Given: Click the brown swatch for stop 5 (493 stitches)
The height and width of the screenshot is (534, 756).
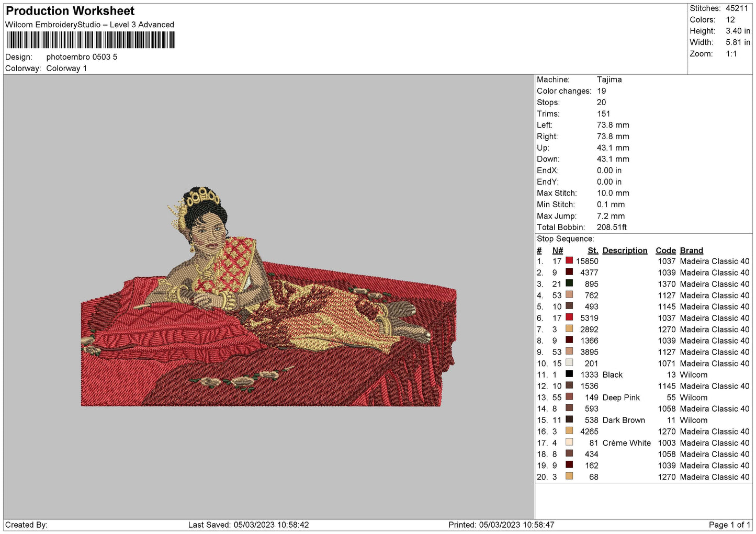Looking at the screenshot, I should tap(569, 306).
